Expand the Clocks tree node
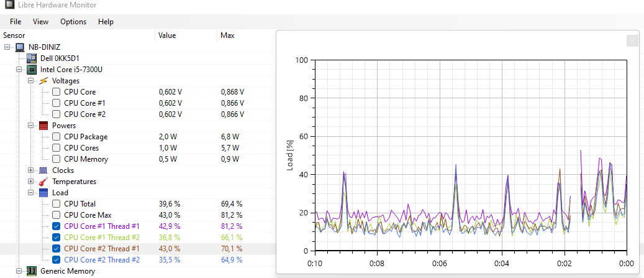This screenshot has width=644, height=278. (31, 170)
